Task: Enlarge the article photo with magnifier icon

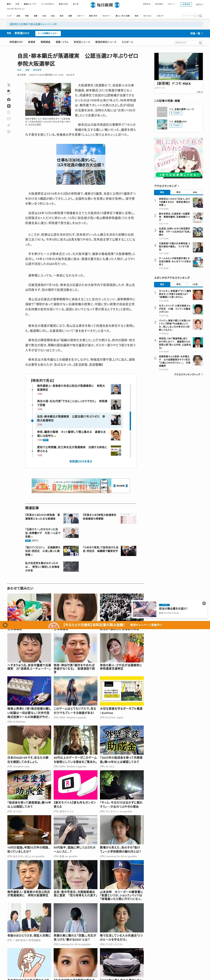Action: coord(65,110)
